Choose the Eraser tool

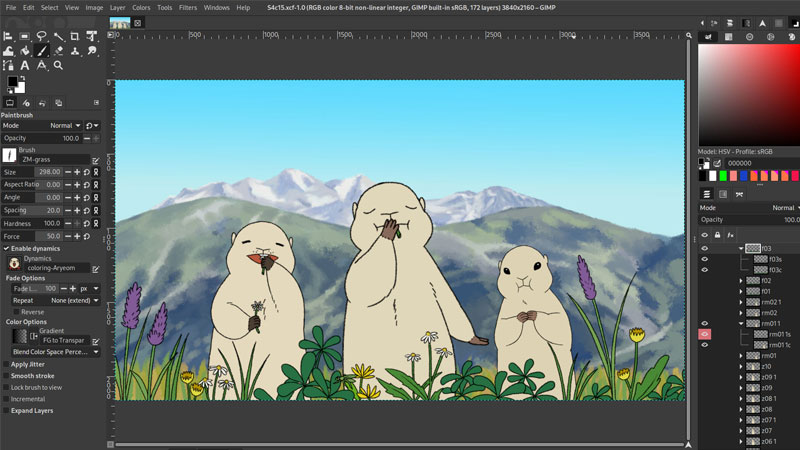pyautogui.click(x=59, y=51)
